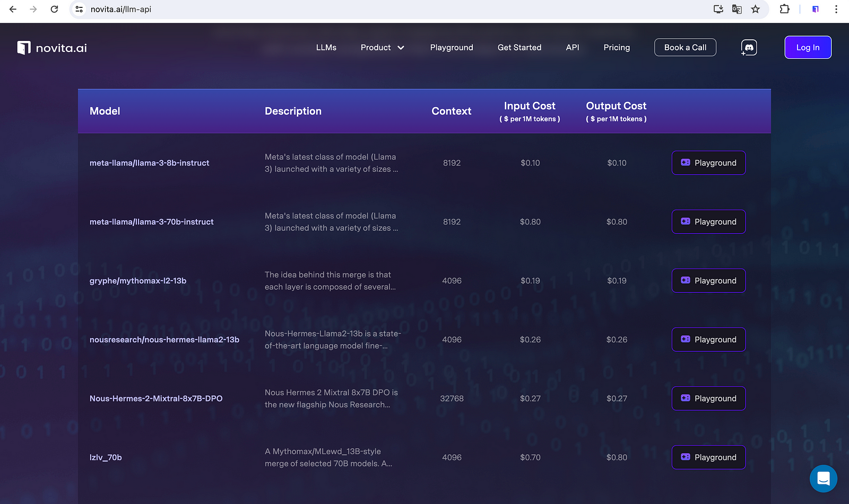The height and width of the screenshot is (504, 849).
Task: Expand the Product dropdown menu
Action: 382,48
